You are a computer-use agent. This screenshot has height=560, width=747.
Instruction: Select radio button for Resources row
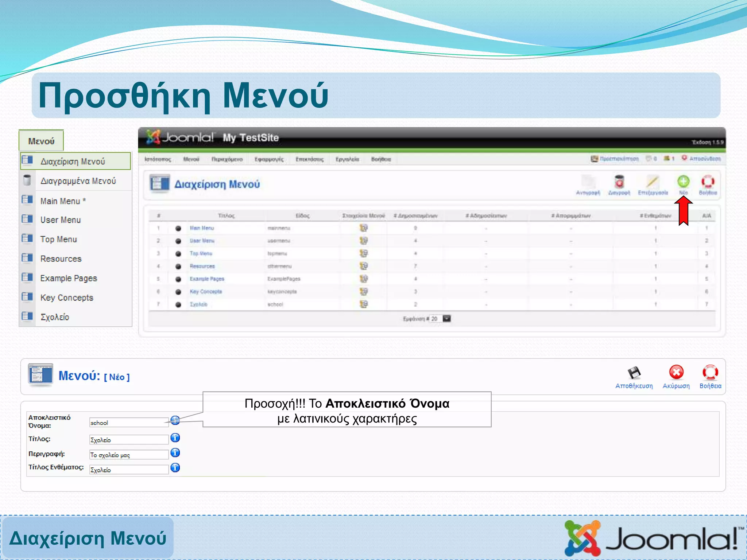pos(178,267)
